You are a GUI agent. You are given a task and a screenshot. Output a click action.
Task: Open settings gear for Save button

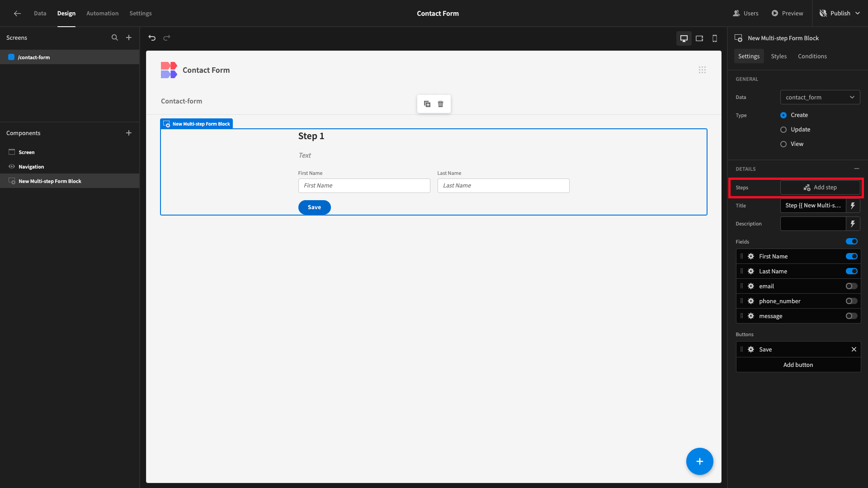tap(751, 349)
